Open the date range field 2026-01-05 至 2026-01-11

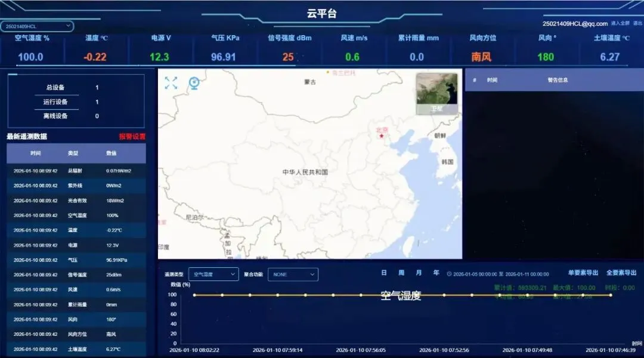tap(498, 274)
